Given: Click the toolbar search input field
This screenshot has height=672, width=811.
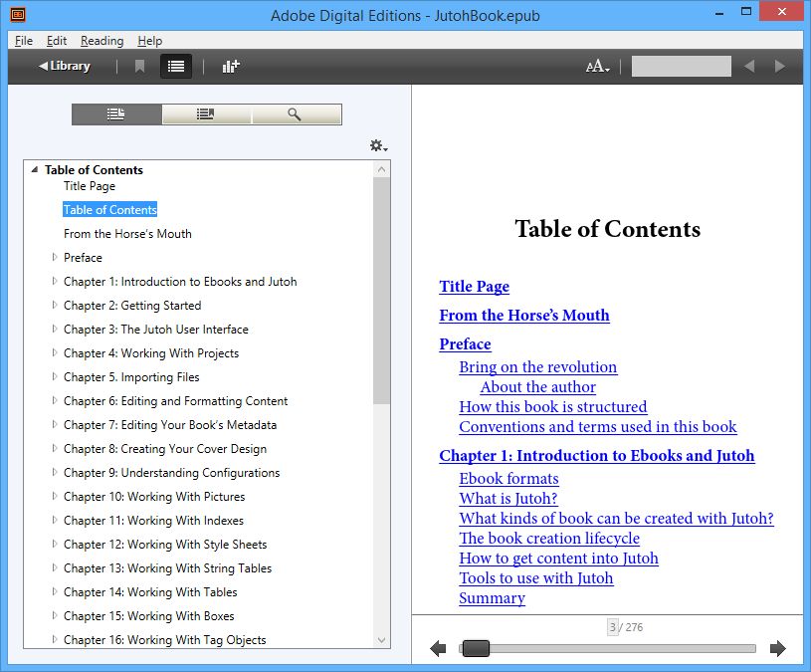Looking at the screenshot, I should 682,67.
